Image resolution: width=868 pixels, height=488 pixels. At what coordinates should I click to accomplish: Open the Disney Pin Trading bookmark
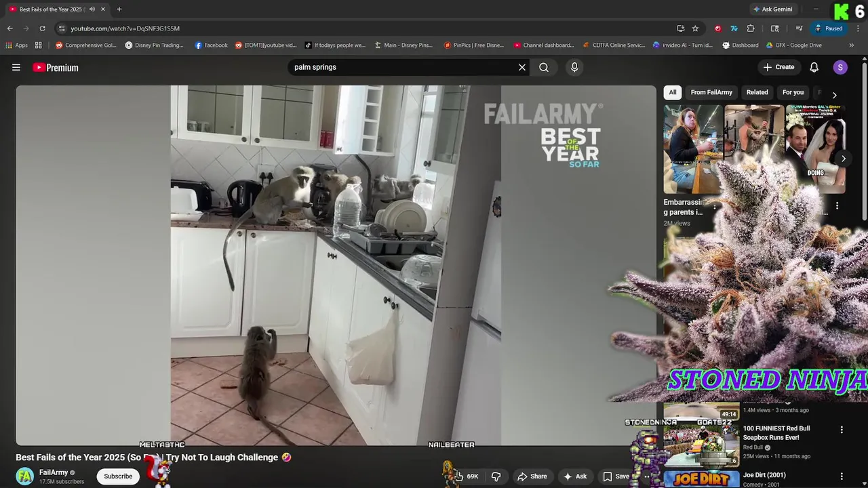pos(155,45)
